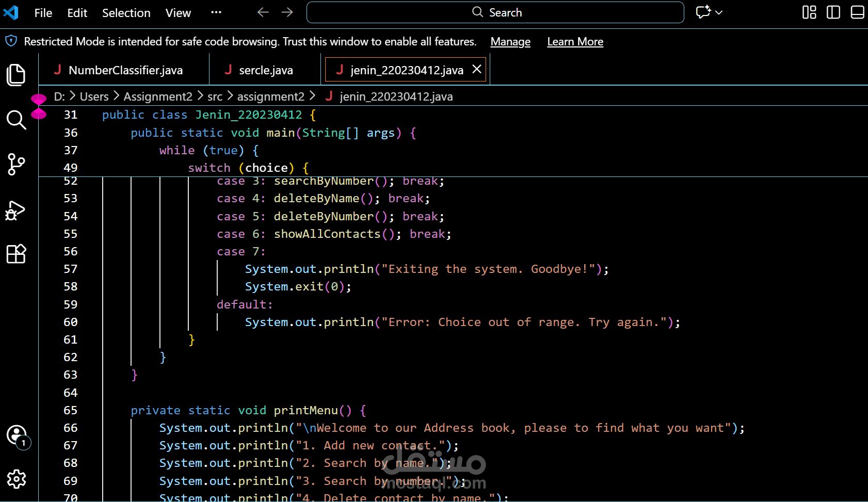Switch to the NumberClassifier.java tab
This screenshot has width=868, height=502.
click(125, 70)
